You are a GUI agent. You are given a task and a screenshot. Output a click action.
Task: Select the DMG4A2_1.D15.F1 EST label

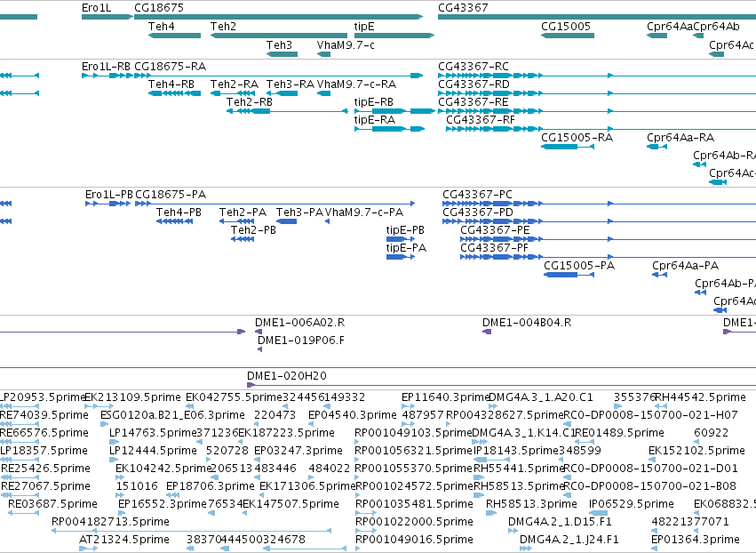560,522
